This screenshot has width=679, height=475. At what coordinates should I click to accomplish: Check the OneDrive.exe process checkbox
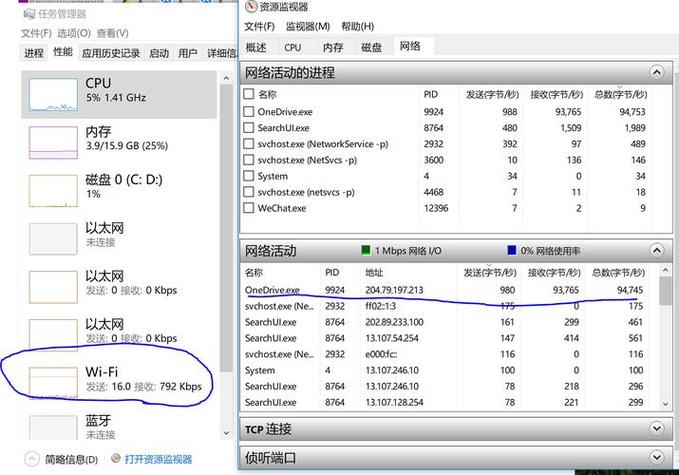pos(249,112)
